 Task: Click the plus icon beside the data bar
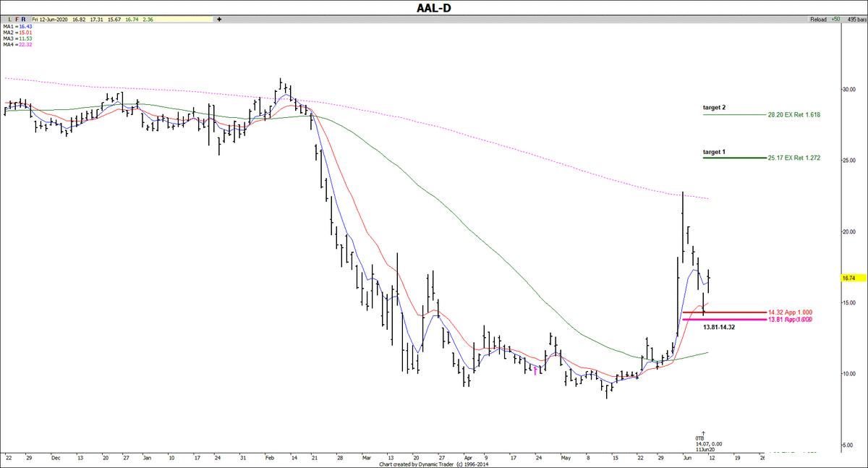(x=218, y=20)
